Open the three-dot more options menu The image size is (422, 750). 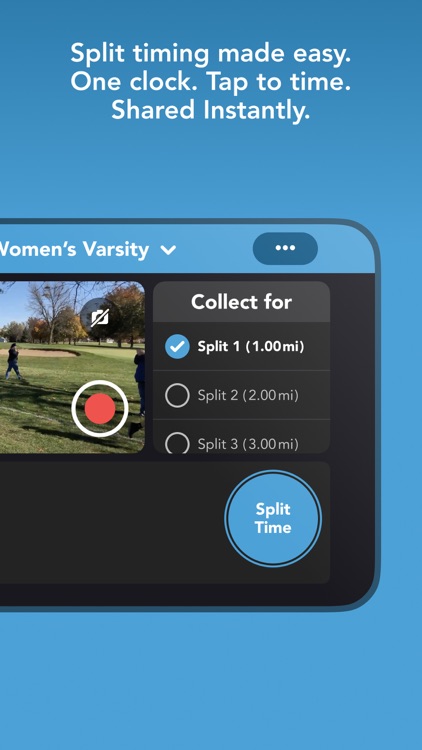point(285,248)
